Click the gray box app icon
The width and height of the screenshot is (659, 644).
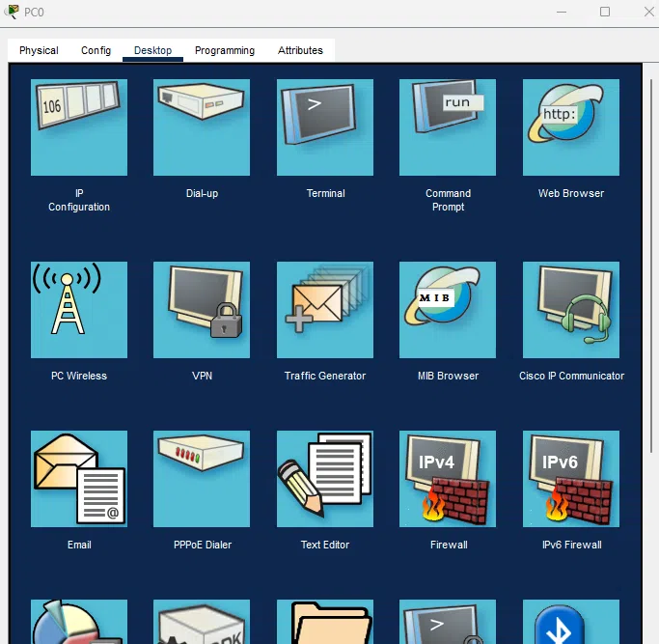point(202,622)
